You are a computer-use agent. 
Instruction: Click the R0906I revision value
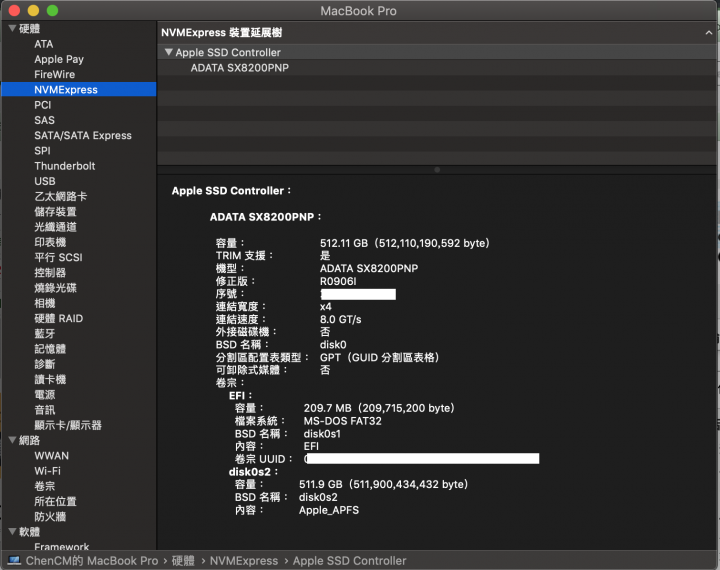coord(338,281)
